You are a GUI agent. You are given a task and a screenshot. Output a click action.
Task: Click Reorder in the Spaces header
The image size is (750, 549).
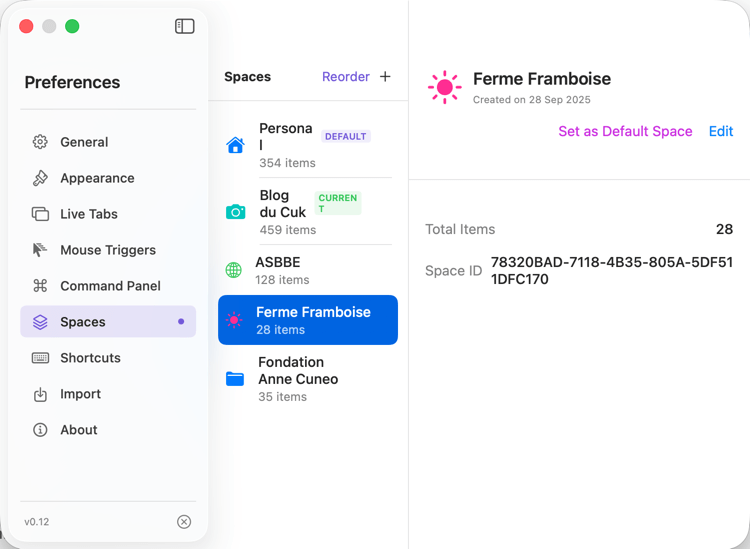click(x=345, y=77)
